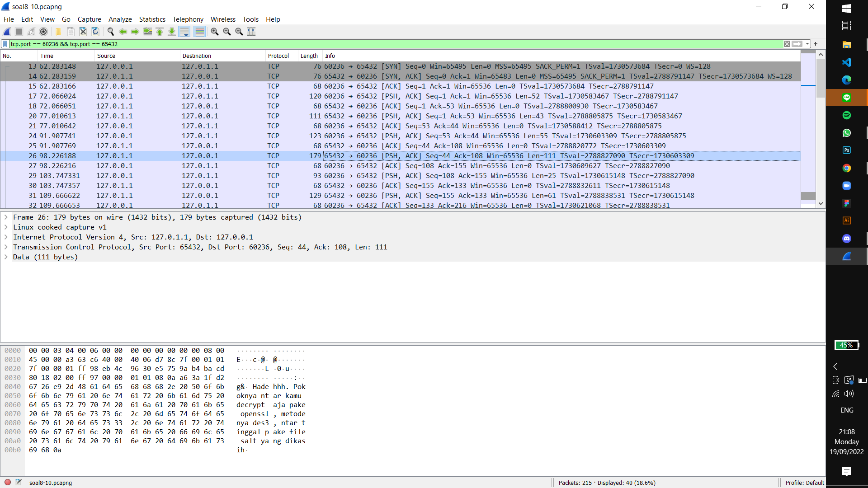Expand Transmission Control Protocol tree item
The image size is (868, 488).
point(6,247)
